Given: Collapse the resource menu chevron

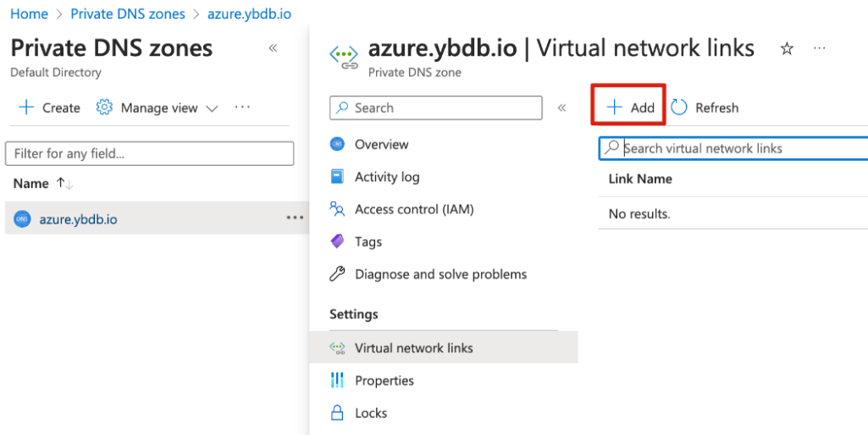Looking at the screenshot, I should coord(562,108).
